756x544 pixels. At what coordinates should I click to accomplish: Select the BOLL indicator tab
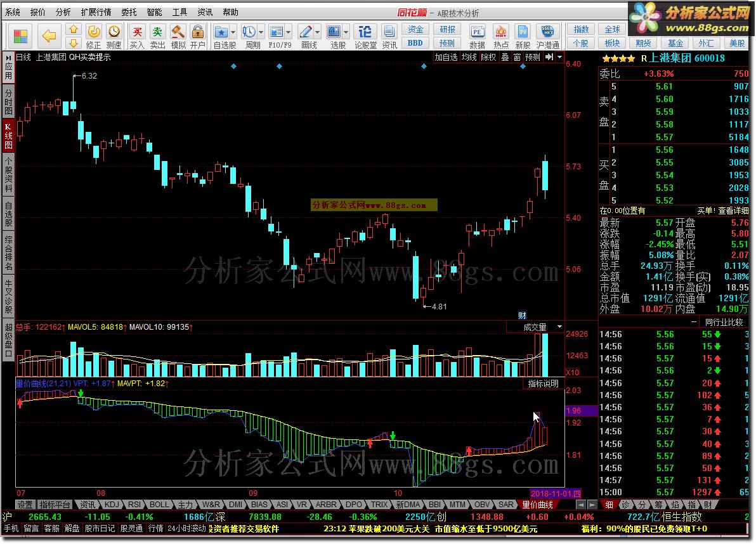pyautogui.click(x=159, y=505)
